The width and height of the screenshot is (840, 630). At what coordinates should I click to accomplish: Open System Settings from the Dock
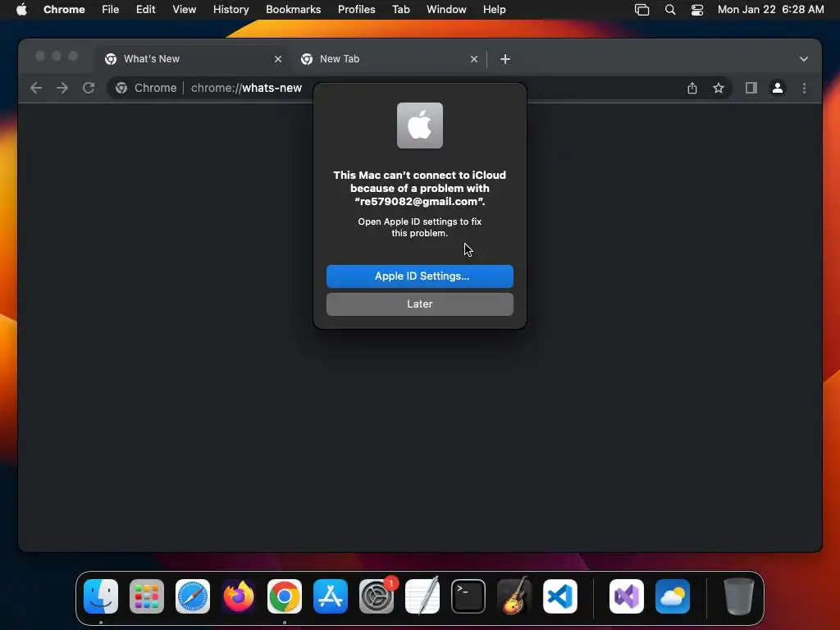(x=377, y=596)
